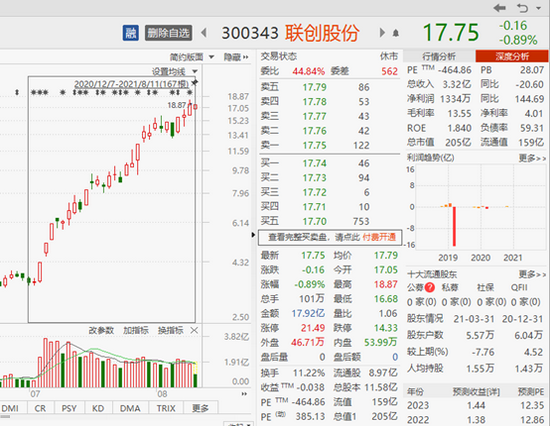
Task: Click the 联创股份 stock name
Action: [x=322, y=33]
